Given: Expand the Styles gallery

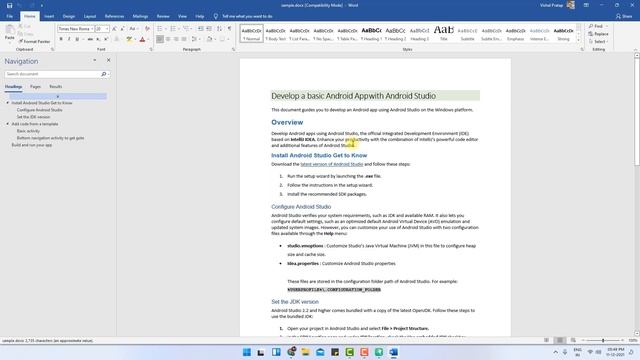Looking at the screenshot, I should (x=578, y=40).
